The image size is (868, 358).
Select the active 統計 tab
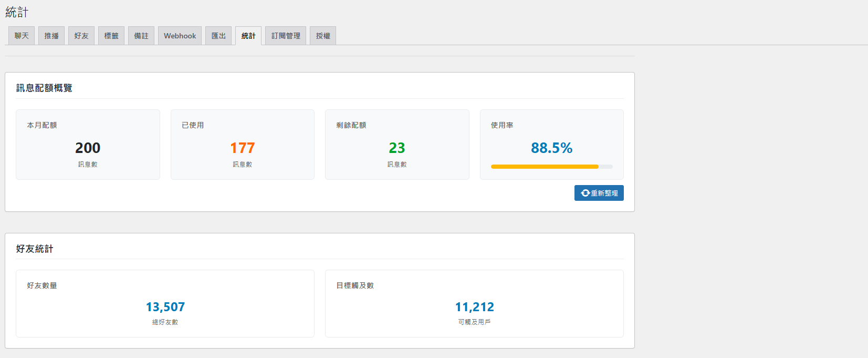(x=248, y=36)
